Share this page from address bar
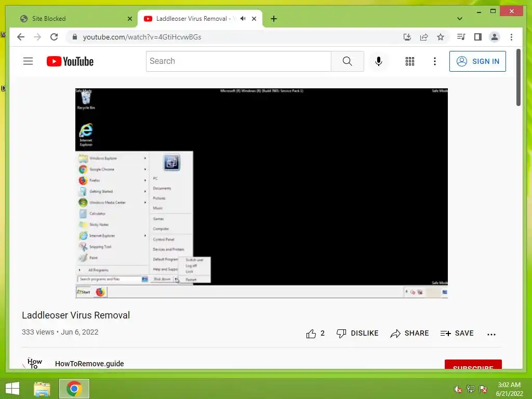Image resolution: width=532 pixels, height=399 pixels. click(424, 37)
